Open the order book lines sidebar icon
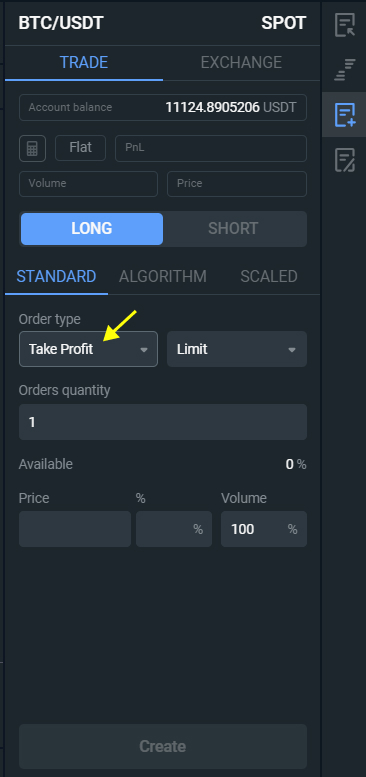This screenshot has height=777, width=366. 345,69
